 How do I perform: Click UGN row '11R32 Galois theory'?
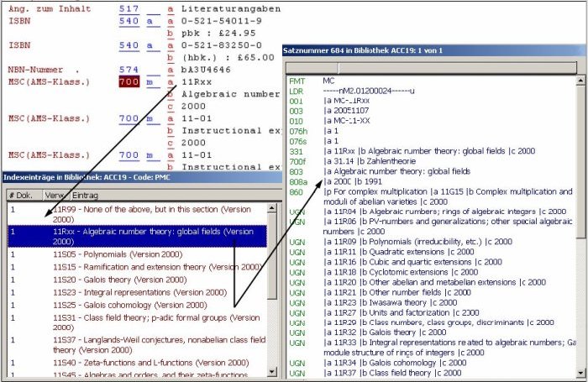coord(431,332)
